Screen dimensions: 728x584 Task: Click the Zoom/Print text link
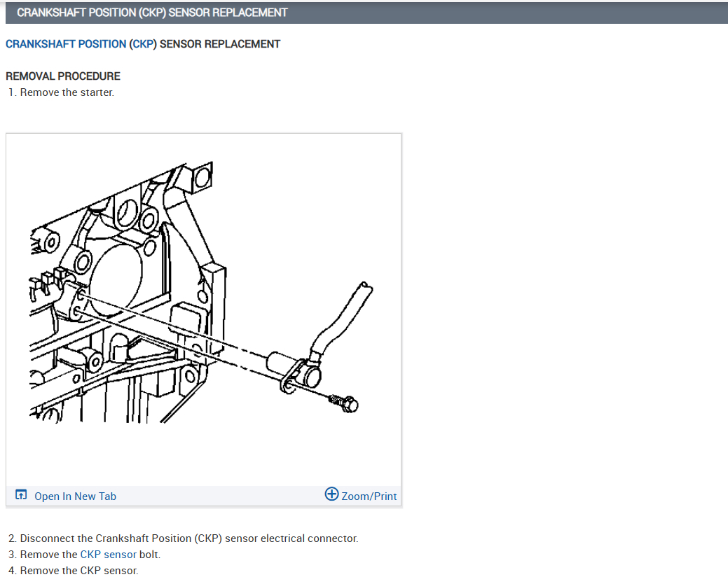(369, 496)
